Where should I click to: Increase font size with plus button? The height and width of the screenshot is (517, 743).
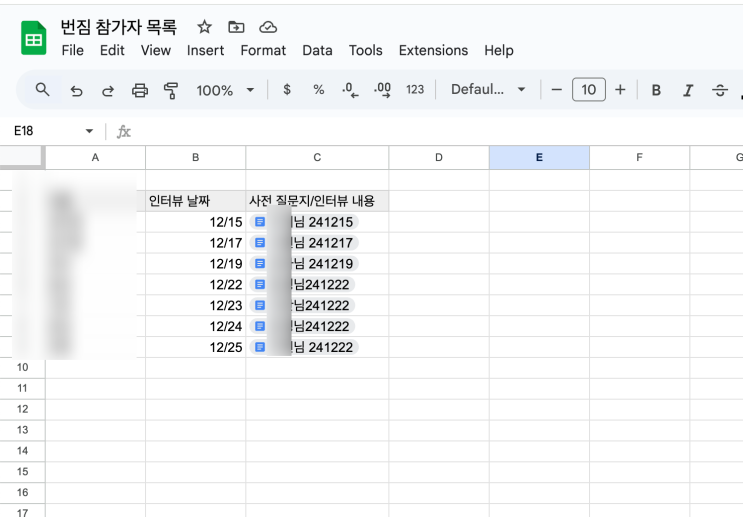click(x=620, y=90)
